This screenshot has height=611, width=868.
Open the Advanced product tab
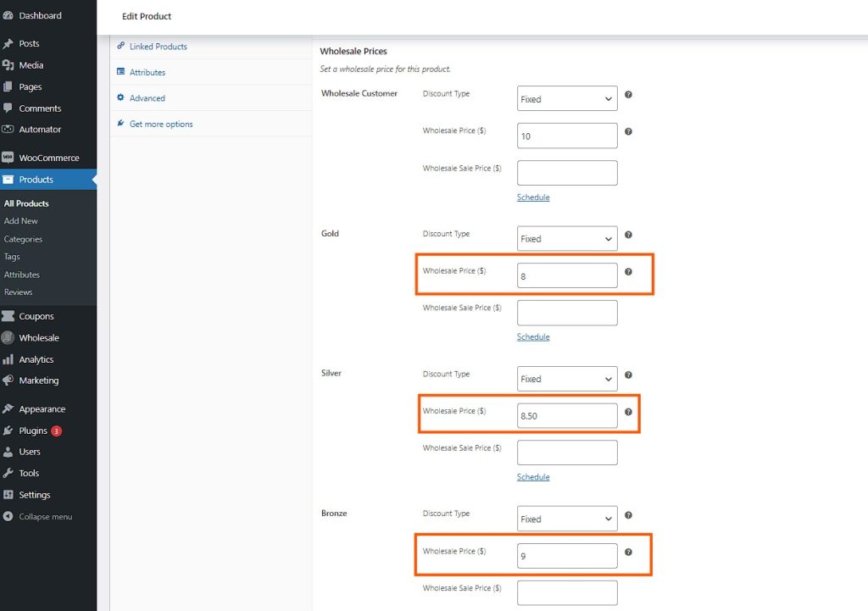148,97
